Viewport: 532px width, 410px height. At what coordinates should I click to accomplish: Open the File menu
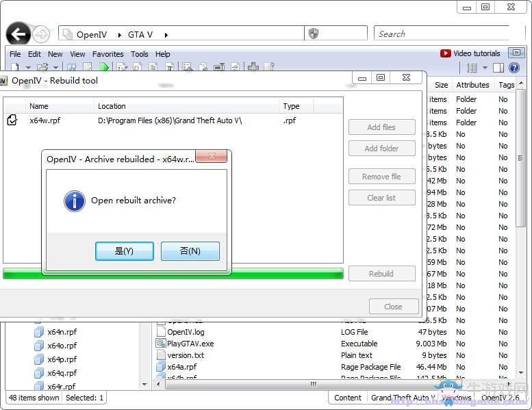click(x=15, y=54)
